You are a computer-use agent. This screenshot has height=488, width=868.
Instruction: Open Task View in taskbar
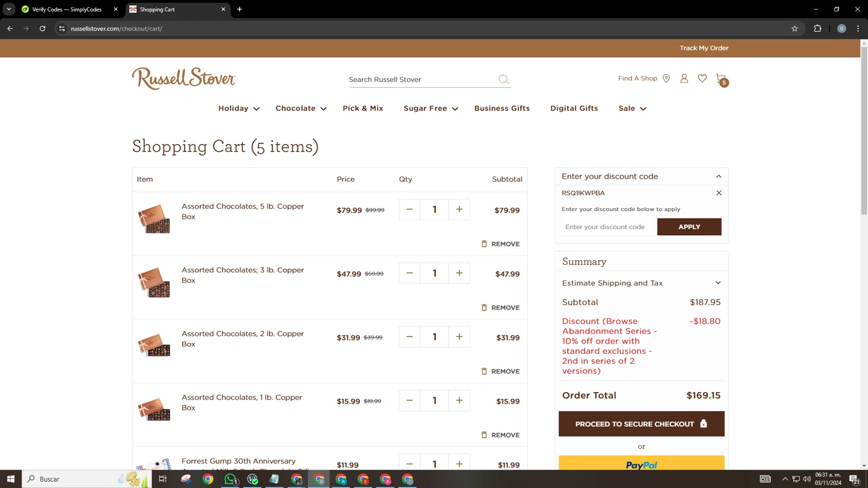163,479
